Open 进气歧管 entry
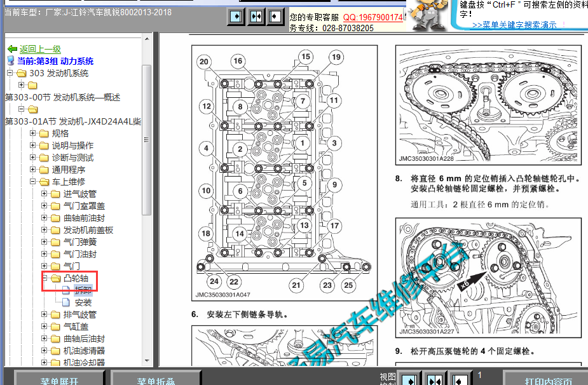Viewport: 588px width, 385px height. 80,194
